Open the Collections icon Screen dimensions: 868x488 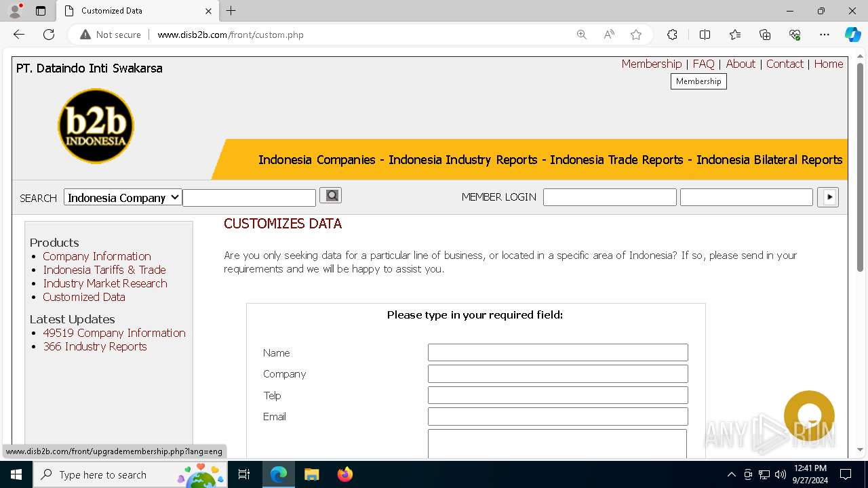pyautogui.click(x=765, y=35)
